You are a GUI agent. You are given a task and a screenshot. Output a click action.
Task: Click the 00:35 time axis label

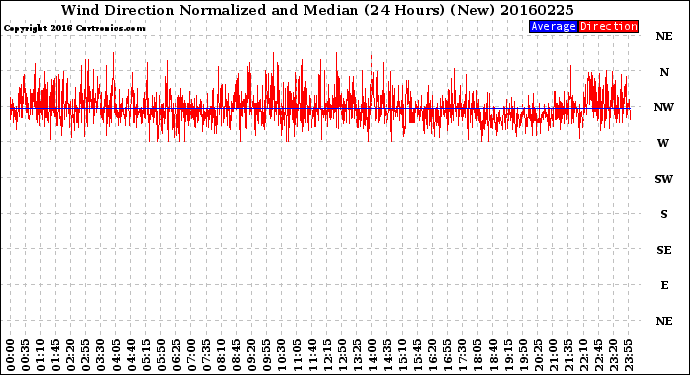coord(26,355)
